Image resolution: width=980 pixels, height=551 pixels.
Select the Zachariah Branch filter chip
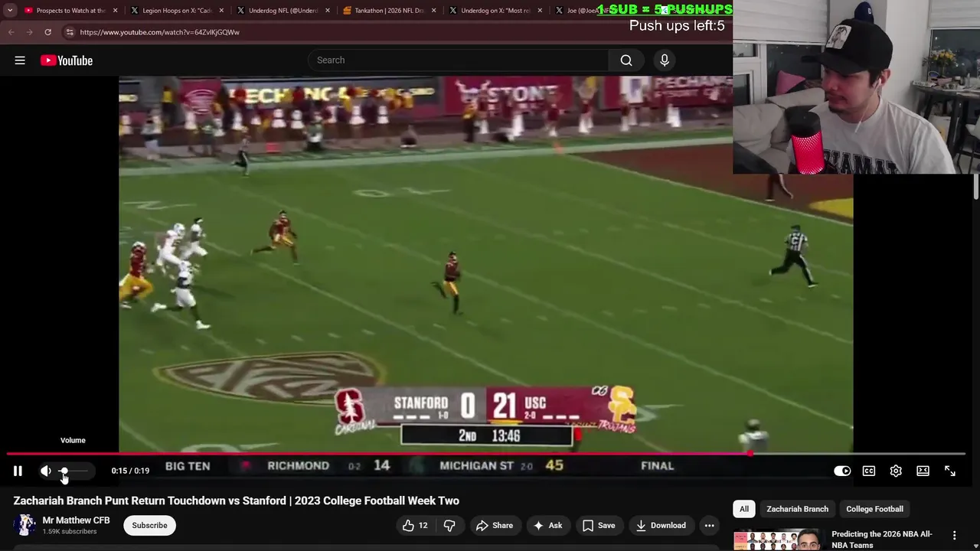coord(797,509)
